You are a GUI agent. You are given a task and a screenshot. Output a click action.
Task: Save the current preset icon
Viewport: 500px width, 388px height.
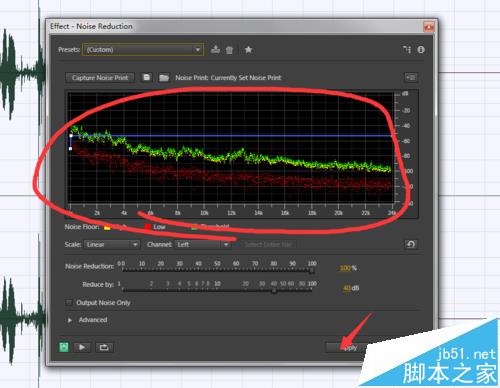[215, 49]
